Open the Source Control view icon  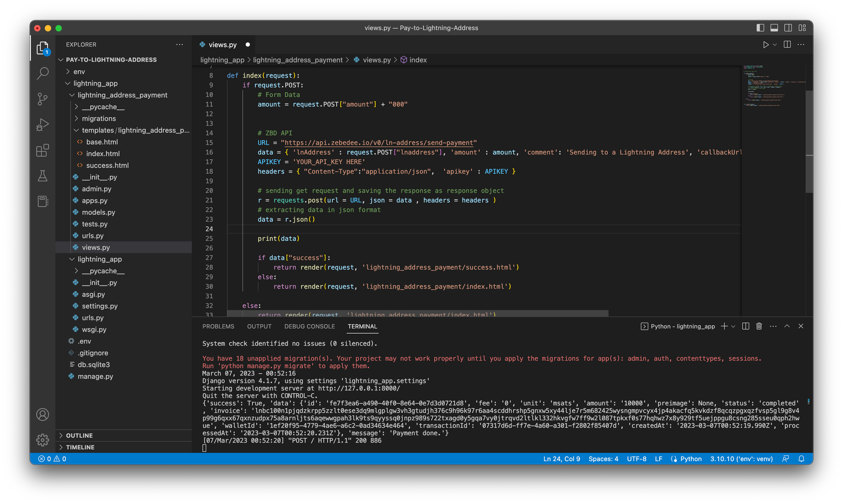(43, 99)
